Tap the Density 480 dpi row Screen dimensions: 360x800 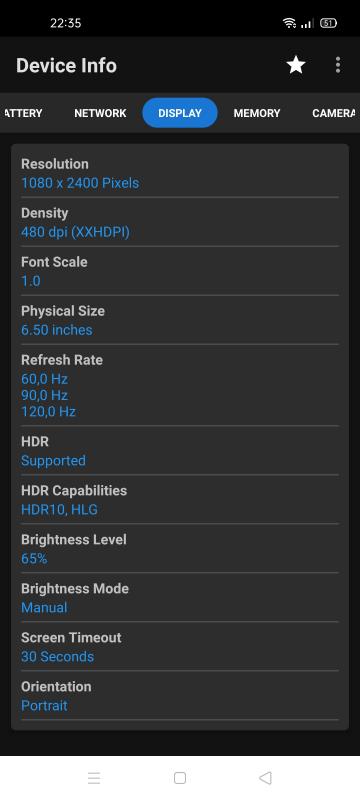click(x=179, y=222)
